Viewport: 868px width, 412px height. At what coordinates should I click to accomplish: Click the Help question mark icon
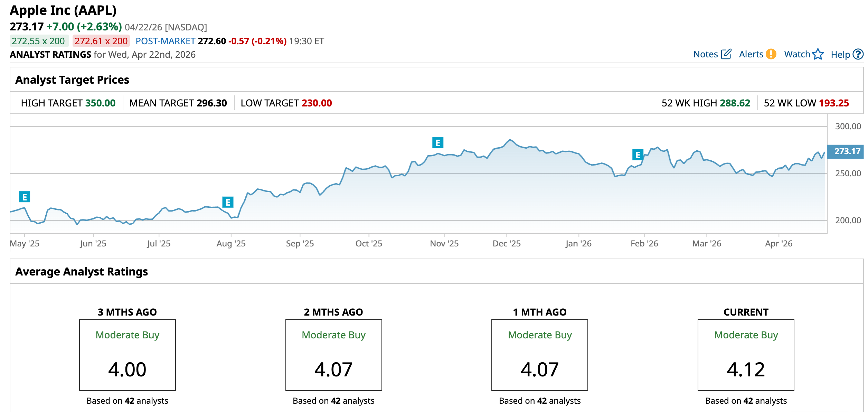(858, 54)
